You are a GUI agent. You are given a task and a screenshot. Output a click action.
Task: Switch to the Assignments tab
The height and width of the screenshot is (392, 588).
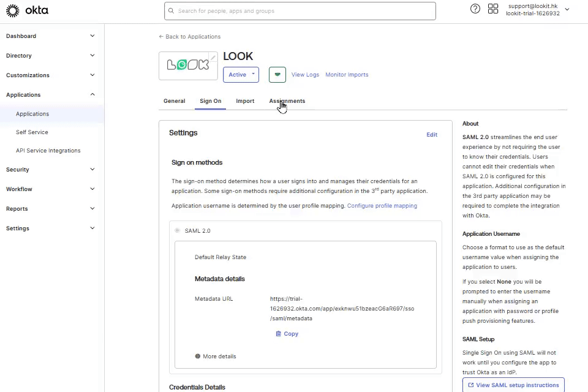click(287, 101)
